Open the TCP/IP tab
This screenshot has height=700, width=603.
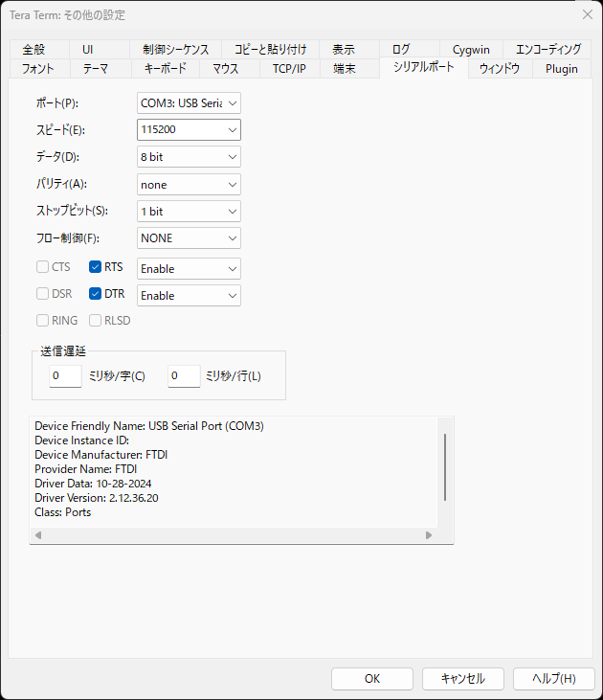(290, 69)
